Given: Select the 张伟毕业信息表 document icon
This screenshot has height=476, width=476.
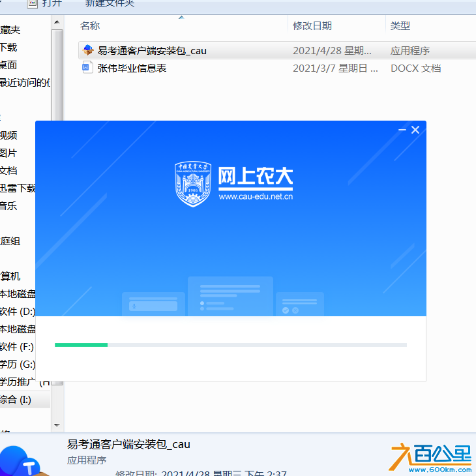Looking at the screenshot, I should point(87,67).
